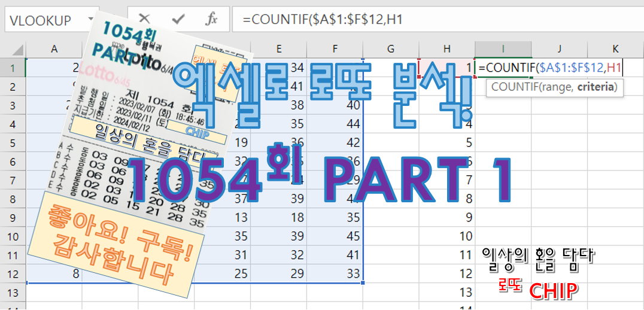This screenshot has height=310, width=644.
Task: Select row 8 header
Action: click(x=13, y=199)
